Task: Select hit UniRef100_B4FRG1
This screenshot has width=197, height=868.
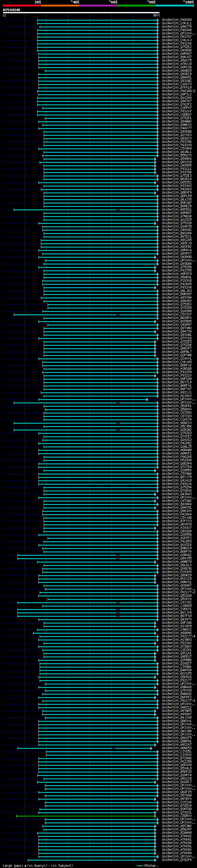Action: pyautogui.click(x=177, y=210)
